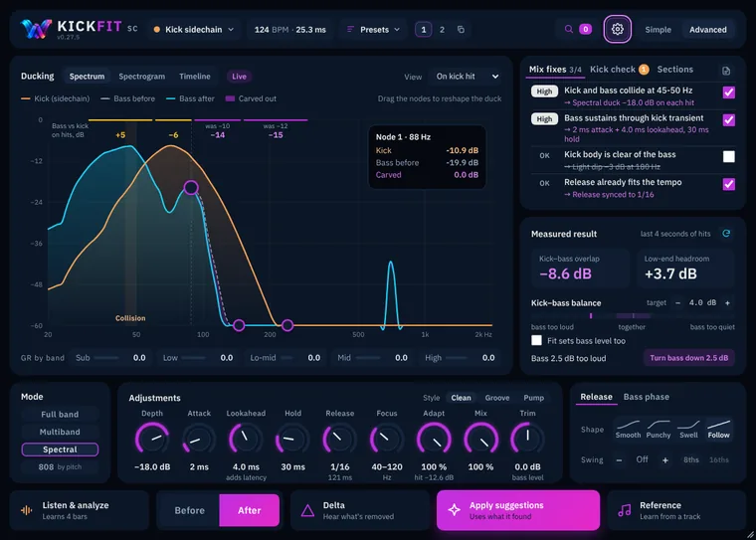Viewport: 756px width, 540px height.
Task: Open the Kick sidechain dropdown
Action: [193, 30]
